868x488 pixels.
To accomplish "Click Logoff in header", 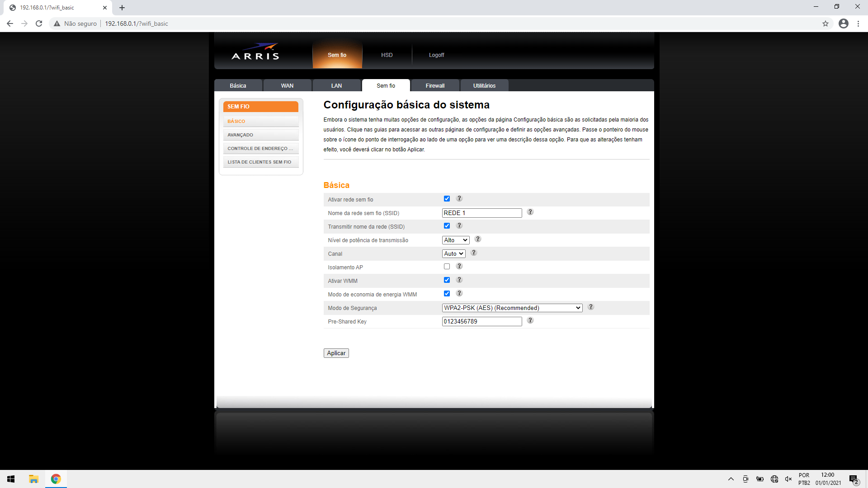I will click(437, 55).
